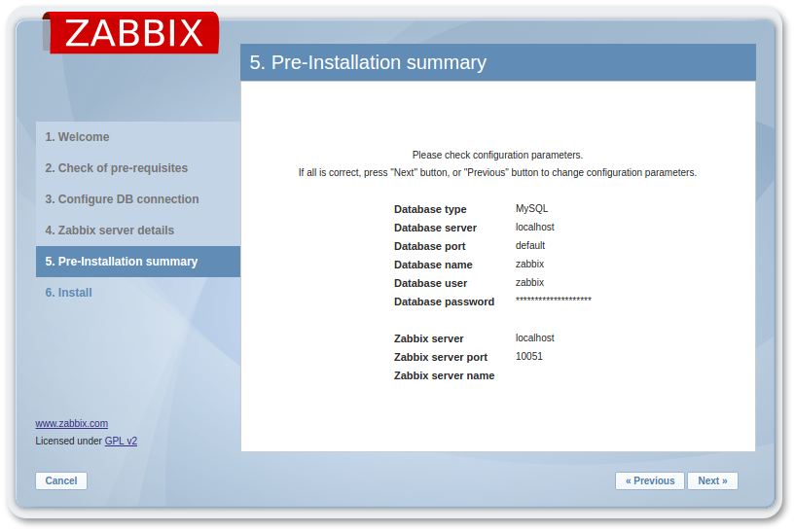
Task: Click the ZABBIX logo
Action: 131,33
